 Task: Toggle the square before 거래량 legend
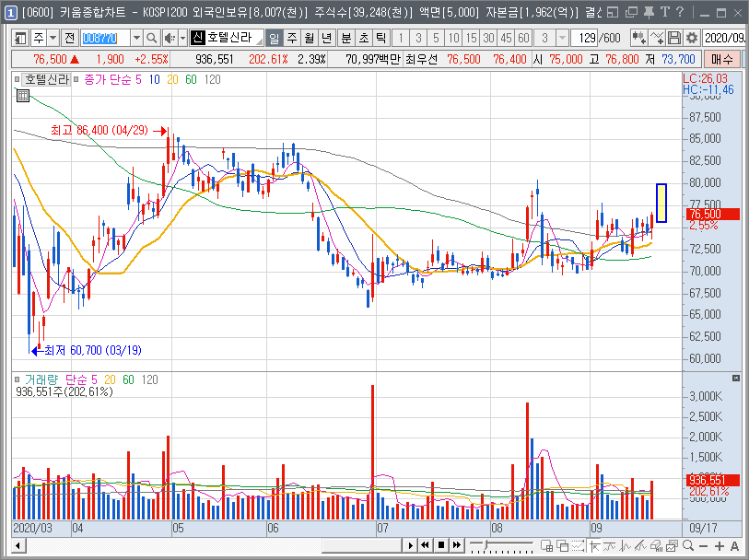pyautogui.click(x=17, y=379)
